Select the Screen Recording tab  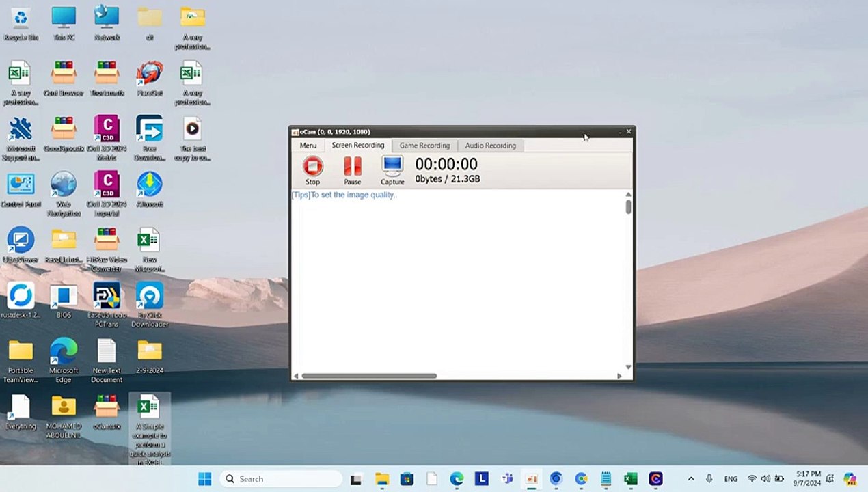click(x=357, y=146)
